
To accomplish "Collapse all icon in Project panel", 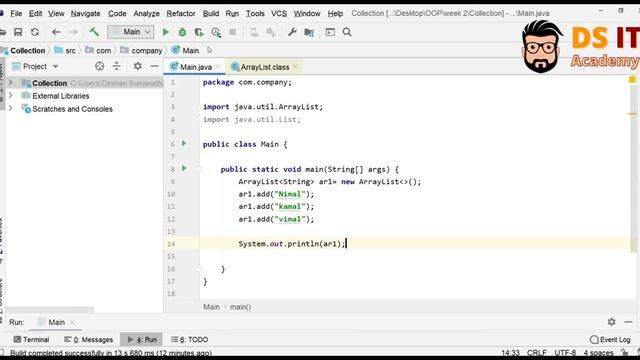I will coord(117,66).
